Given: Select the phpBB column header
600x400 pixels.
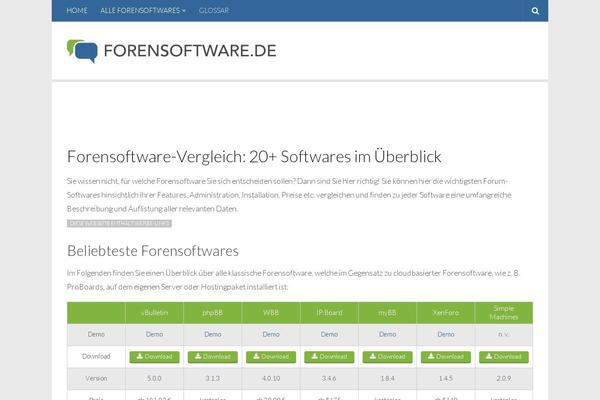Looking at the screenshot, I should (212, 313).
